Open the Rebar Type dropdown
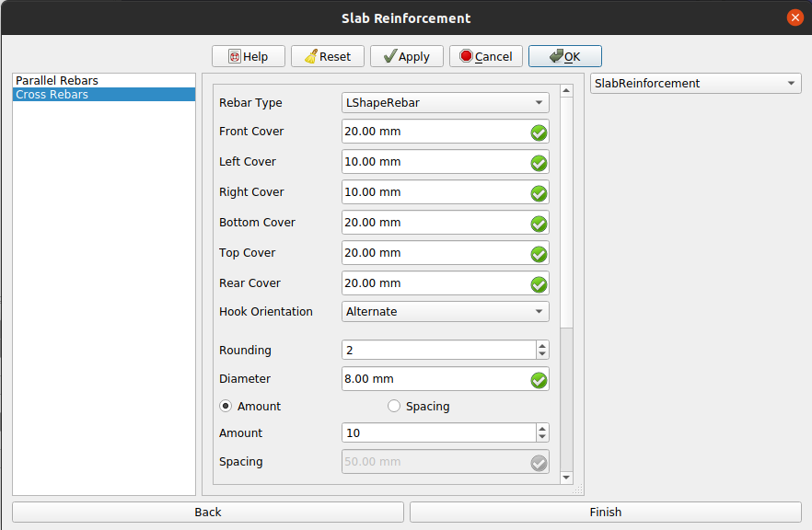Screen dimensions: 812x530 [445, 102]
